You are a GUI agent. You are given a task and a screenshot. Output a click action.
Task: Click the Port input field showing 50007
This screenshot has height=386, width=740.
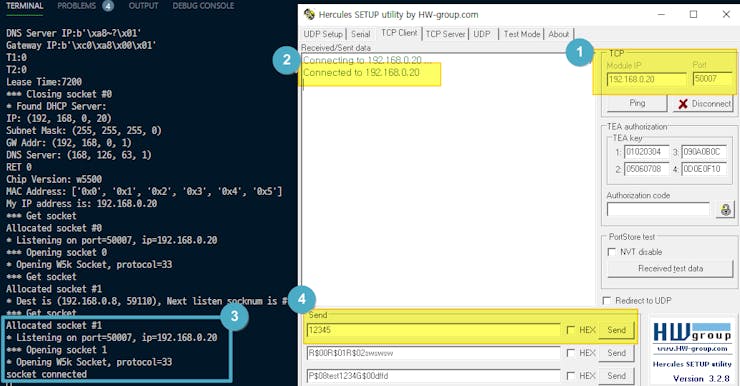point(712,79)
